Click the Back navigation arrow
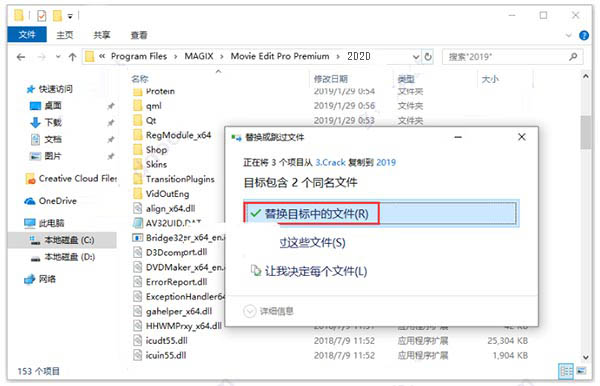Viewport: 600px width, 386px height. tap(21, 57)
